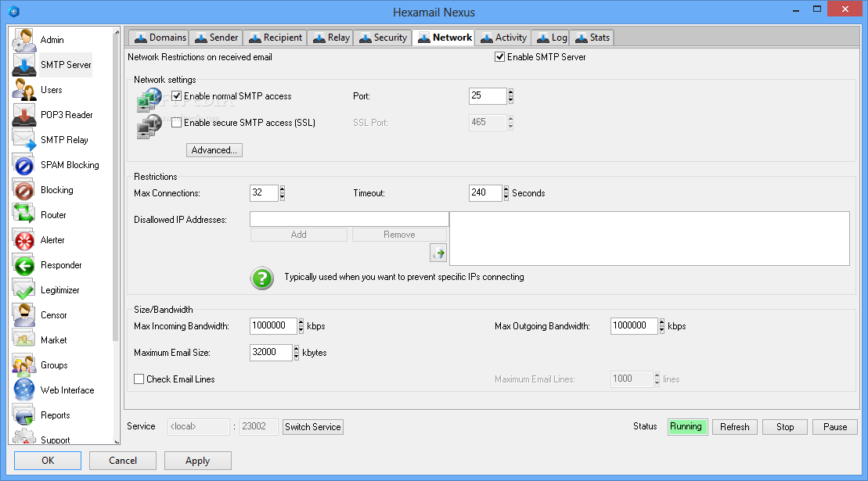Click the secure SMTP access network icon
The image size is (868, 481).
click(x=149, y=127)
